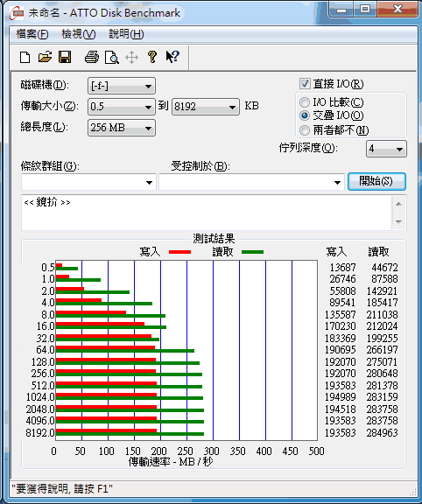Image resolution: width=422 pixels, height=504 pixels.
Task: Toggle the 直接 I/O checkbox
Action: pos(305,84)
